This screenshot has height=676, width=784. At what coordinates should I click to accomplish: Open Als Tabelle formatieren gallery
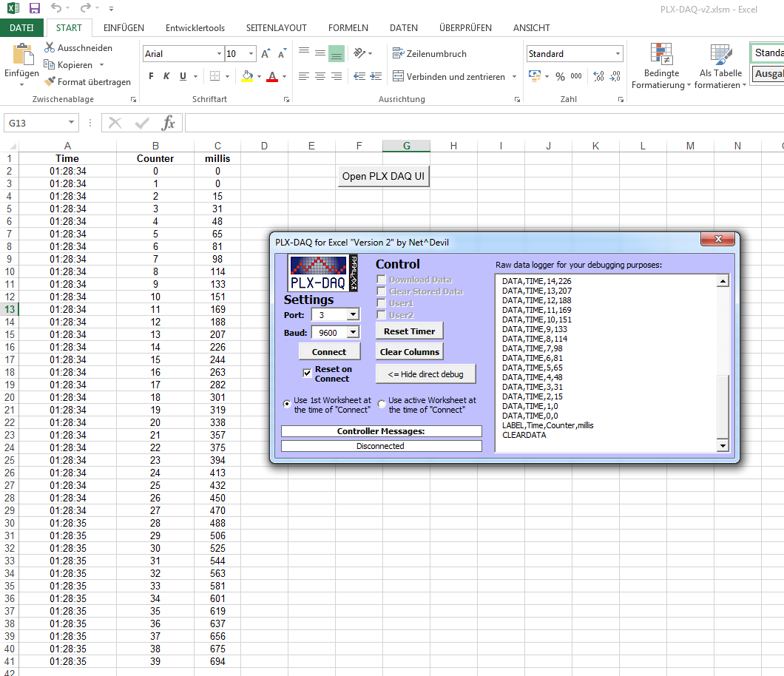click(720, 66)
